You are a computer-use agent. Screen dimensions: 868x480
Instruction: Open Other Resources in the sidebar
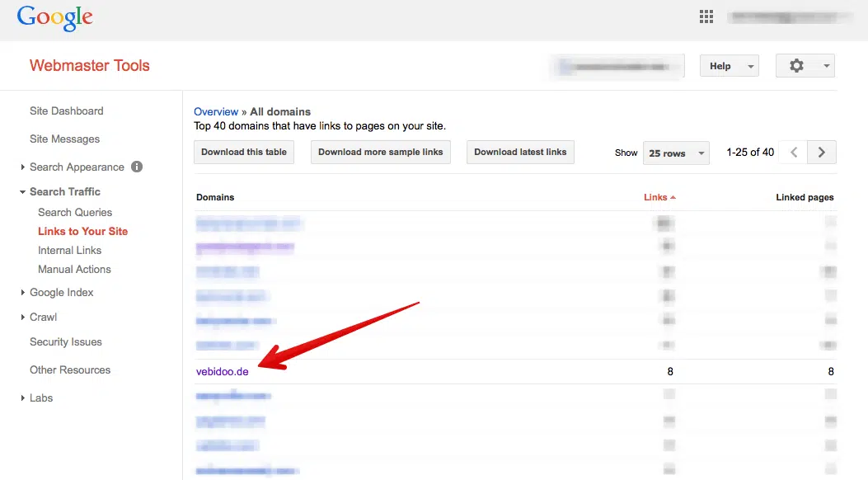70,369
